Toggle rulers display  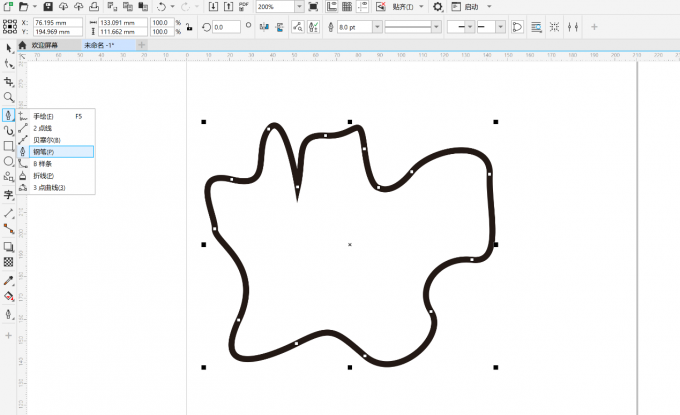pyautogui.click(x=332, y=7)
